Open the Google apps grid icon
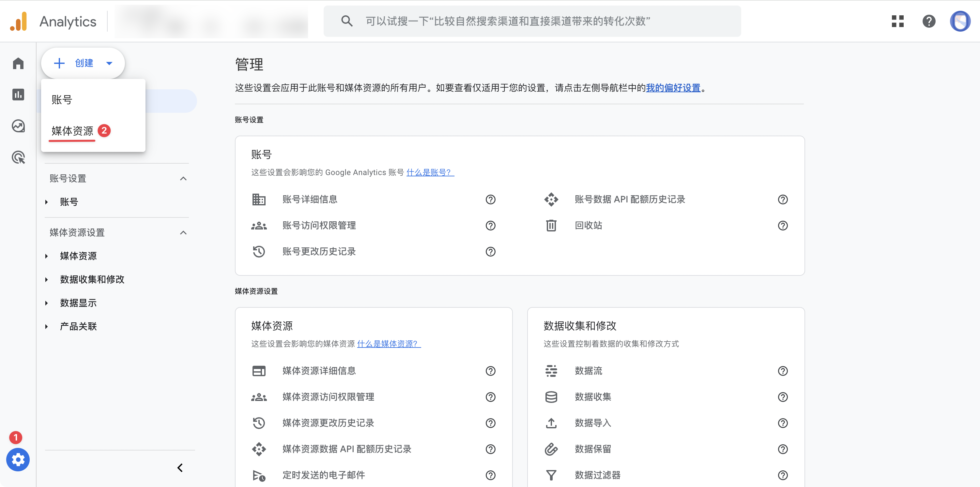The width and height of the screenshot is (980, 487). (898, 21)
